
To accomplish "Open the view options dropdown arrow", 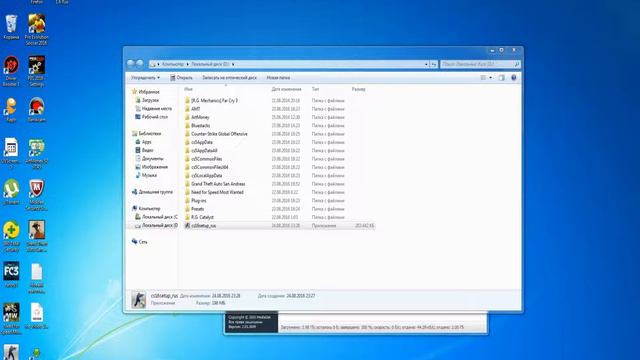I will [491, 78].
